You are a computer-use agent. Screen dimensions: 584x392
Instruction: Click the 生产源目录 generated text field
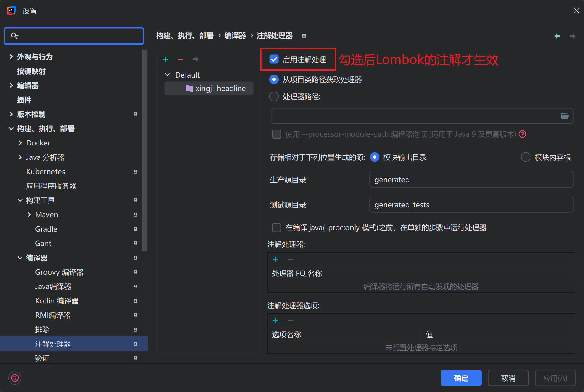471,180
